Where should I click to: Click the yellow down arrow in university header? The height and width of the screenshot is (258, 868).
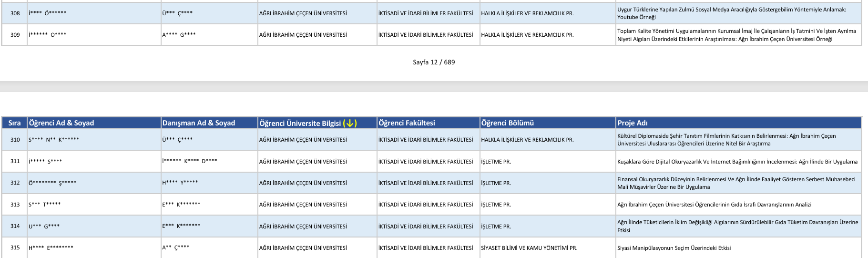350,123
